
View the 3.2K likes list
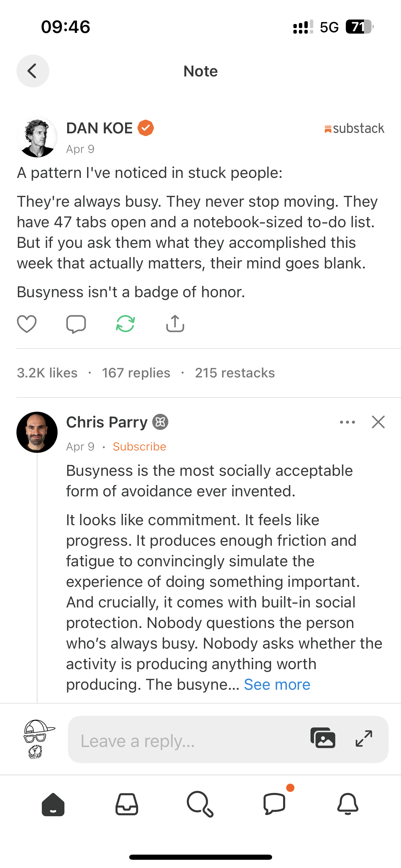coord(47,373)
